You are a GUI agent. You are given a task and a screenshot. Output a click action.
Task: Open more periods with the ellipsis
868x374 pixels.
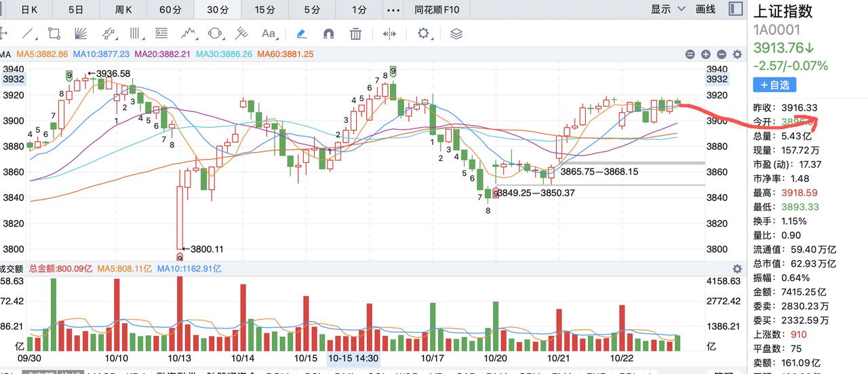pyautogui.click(x=393, y=10)
